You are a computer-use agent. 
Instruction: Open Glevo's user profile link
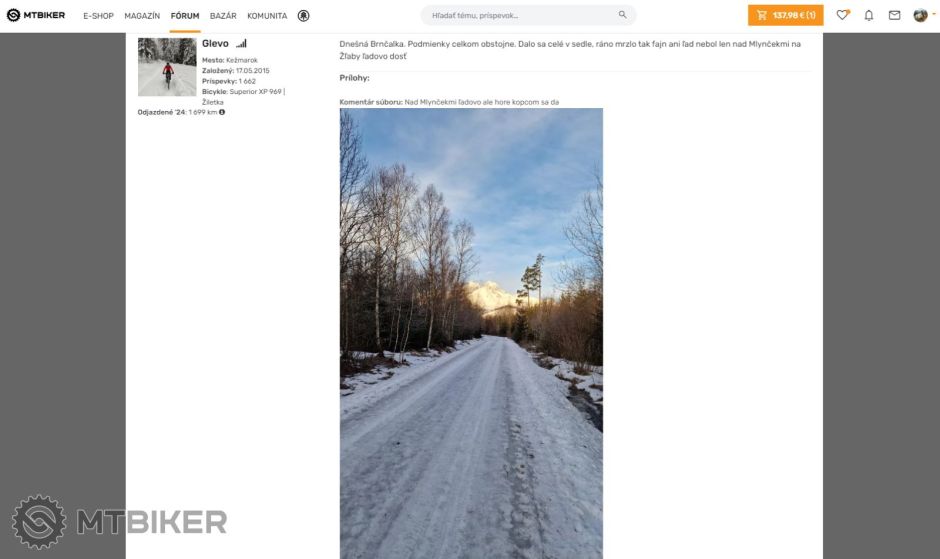[x=215, y=43]
